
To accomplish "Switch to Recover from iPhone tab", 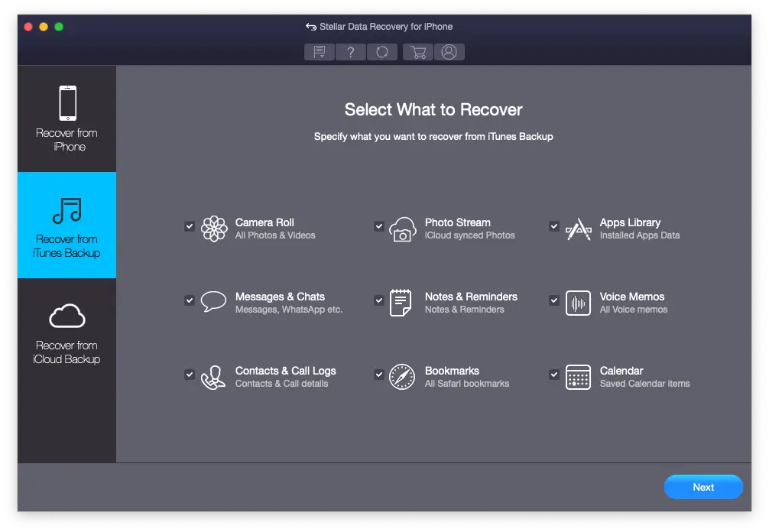I will point(67,118).
